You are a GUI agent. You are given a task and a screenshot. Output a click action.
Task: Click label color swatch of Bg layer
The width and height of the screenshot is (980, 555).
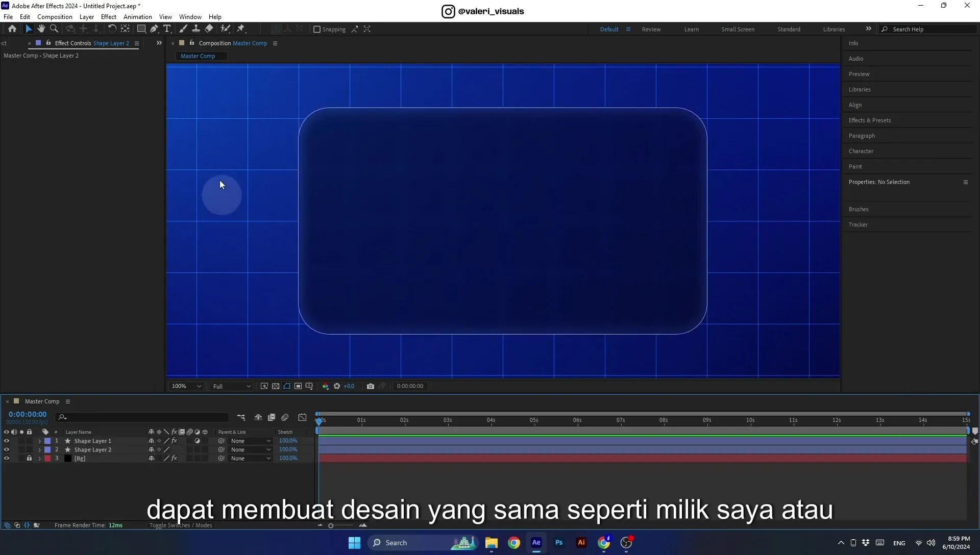(x=47, y=459)
